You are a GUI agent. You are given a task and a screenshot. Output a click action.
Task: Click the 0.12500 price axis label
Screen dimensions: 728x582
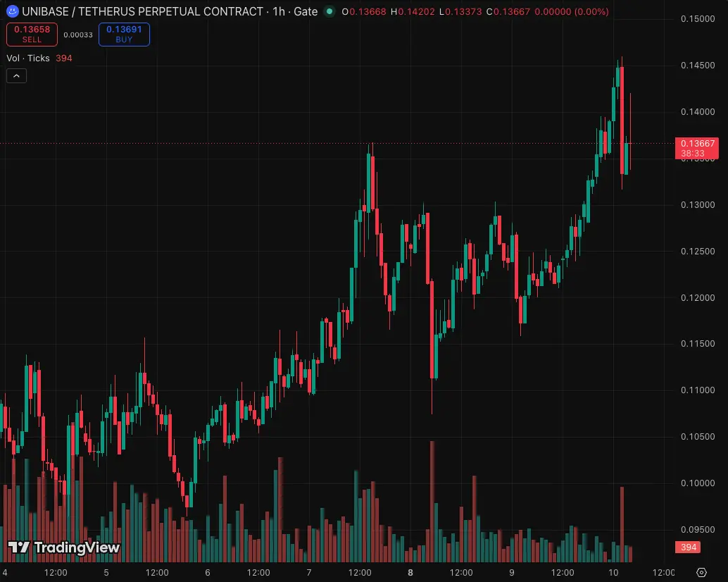pos(698,251)
